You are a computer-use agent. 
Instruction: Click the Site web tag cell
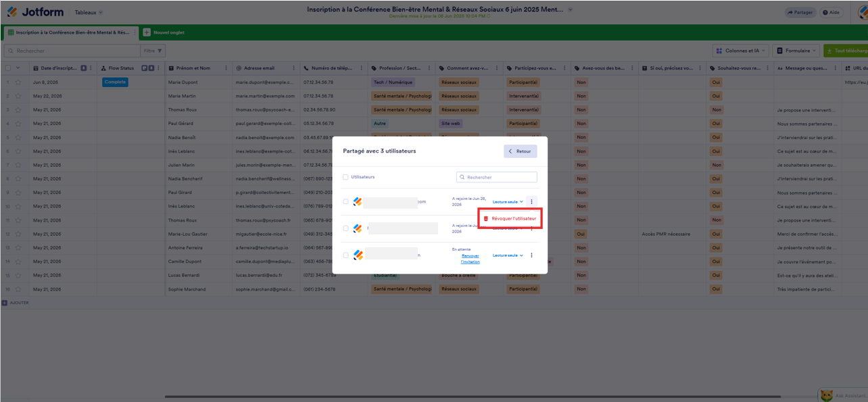pos(450,124)
